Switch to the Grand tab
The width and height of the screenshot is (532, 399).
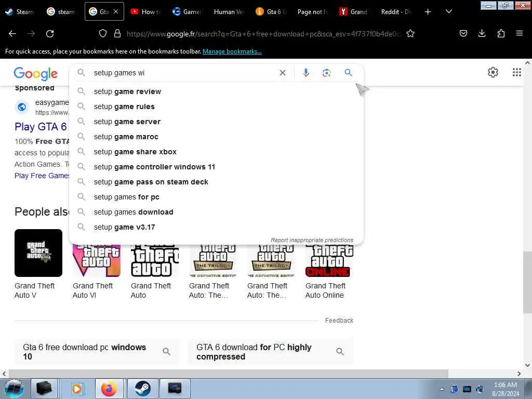tap(353, 12)
